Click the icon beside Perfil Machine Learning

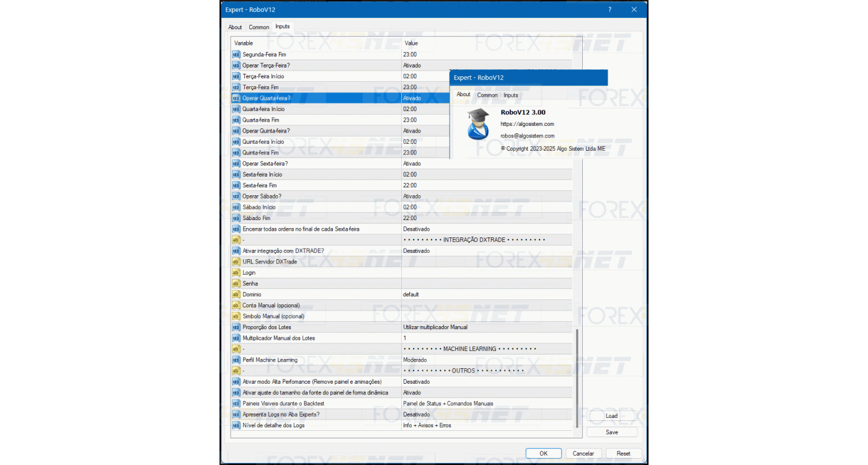(x=236, y=360)
